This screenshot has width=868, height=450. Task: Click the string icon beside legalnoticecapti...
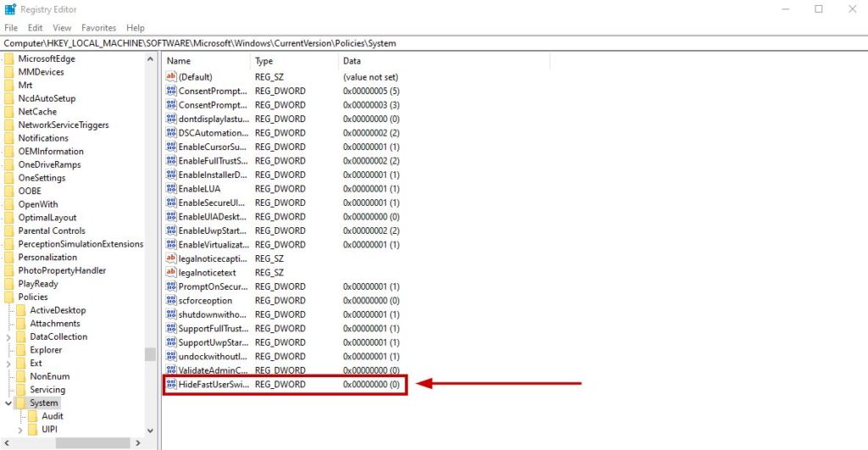pyautogui.click(x=171, y=258)
